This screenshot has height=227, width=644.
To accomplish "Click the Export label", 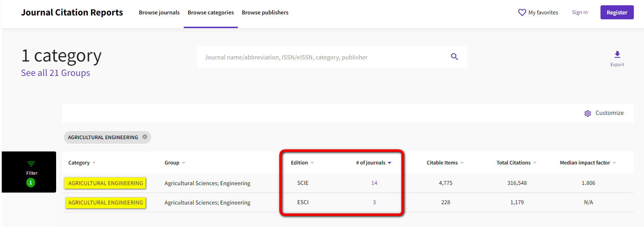I will point(617,65).
